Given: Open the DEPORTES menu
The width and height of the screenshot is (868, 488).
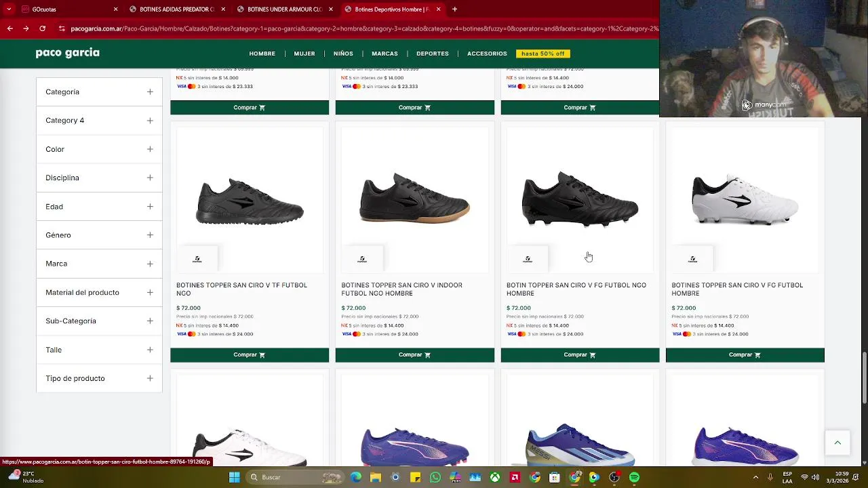Looking at the screenshot, I should click(x=433, y=54).
